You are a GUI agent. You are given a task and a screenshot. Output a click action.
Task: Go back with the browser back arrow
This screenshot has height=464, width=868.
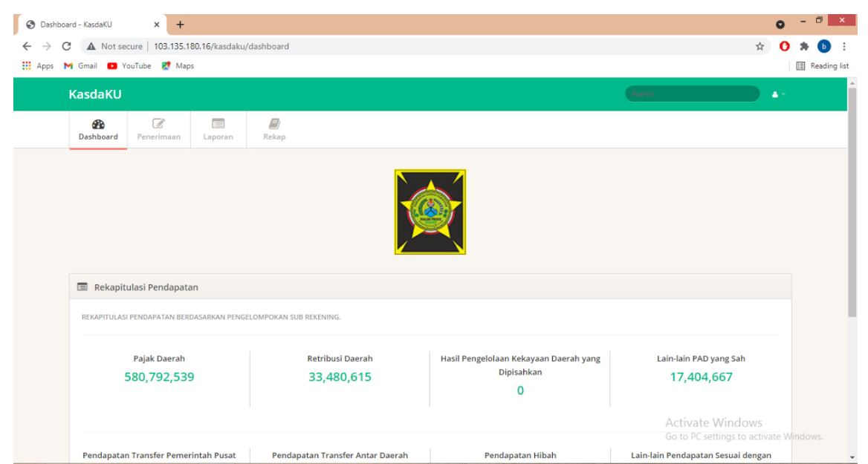coord(27,47)
